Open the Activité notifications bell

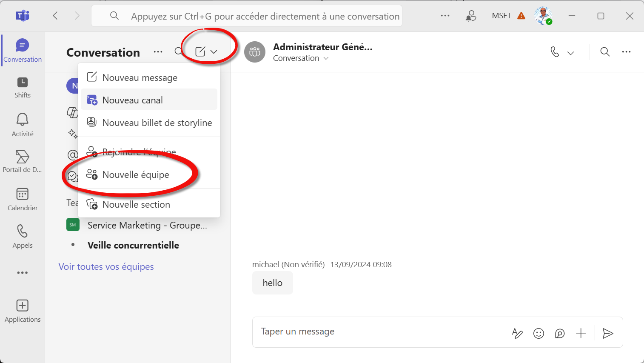pyautogui.click(x=23, y=125)
